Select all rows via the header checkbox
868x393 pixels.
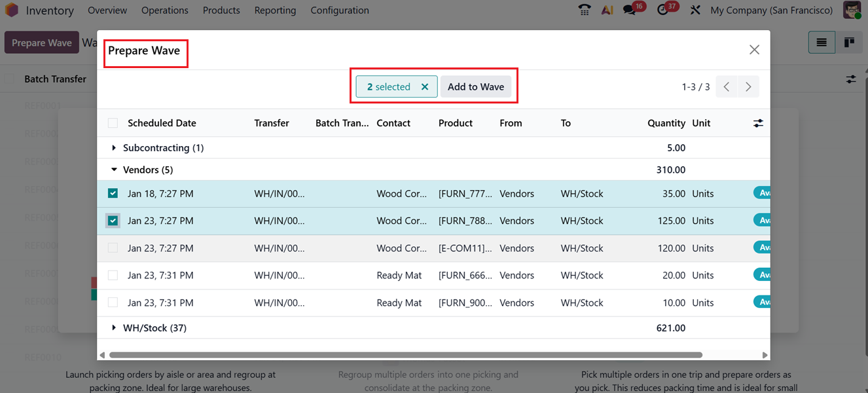click(x=113, y=122)
